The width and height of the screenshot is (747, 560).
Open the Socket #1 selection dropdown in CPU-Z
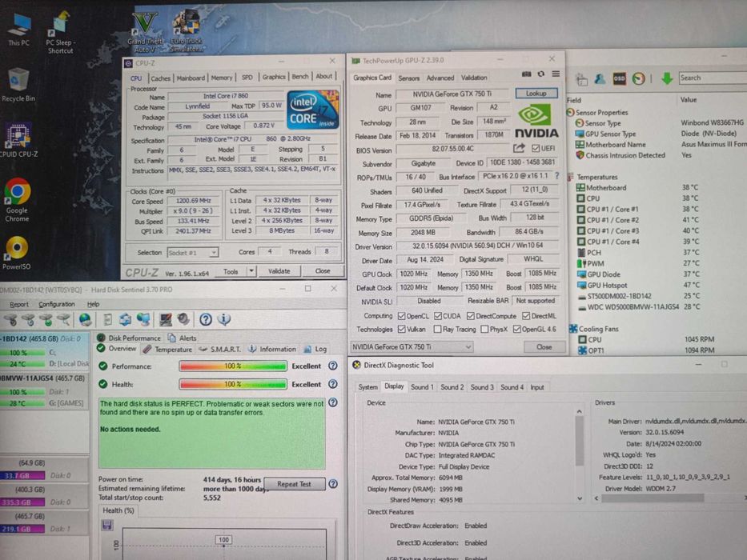[192, 252]
